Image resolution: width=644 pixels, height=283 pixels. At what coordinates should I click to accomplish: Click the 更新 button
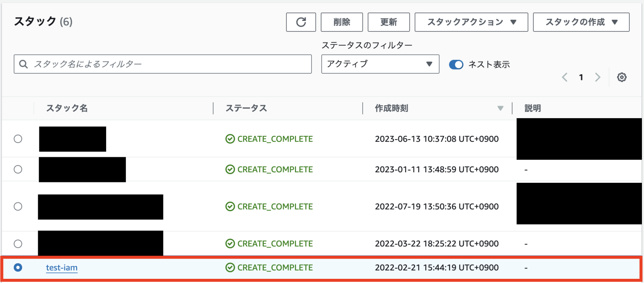(x=389, y=22)
